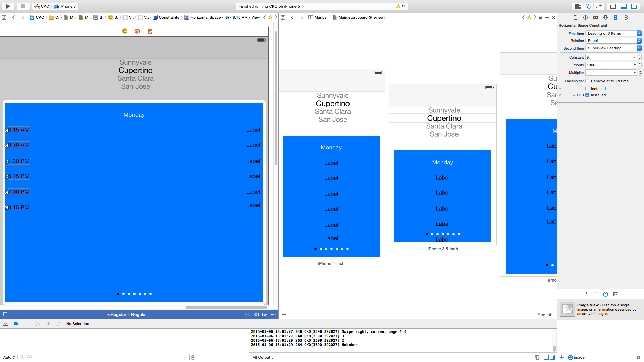The width and height of the screenshot is (644, 362).
Task: Click the Align constraints button
Action: point(247,314)
